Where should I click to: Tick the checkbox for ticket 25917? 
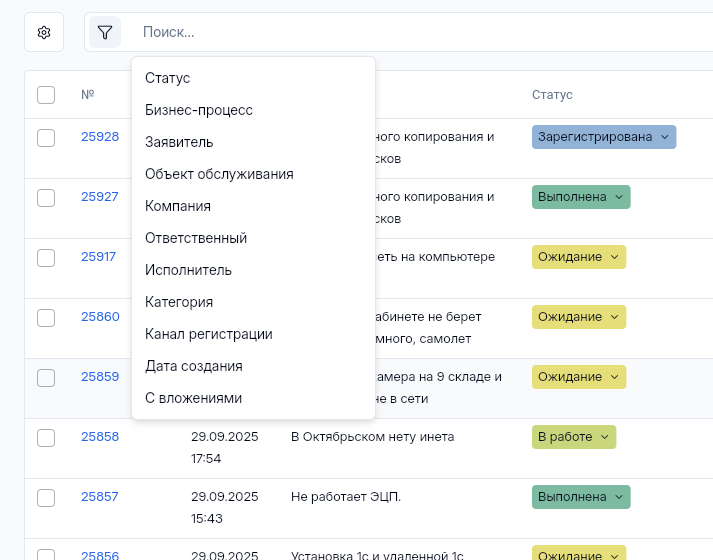tap(46, 258)
